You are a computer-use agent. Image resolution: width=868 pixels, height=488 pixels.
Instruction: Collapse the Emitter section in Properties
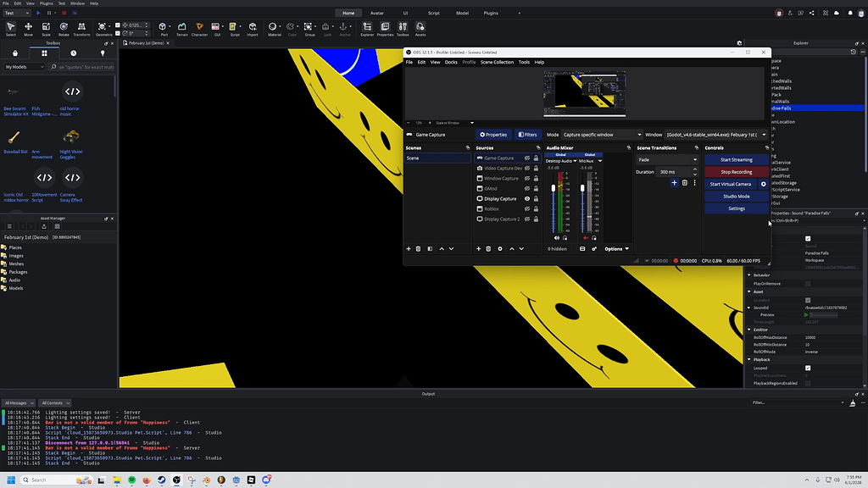point(749,330)
